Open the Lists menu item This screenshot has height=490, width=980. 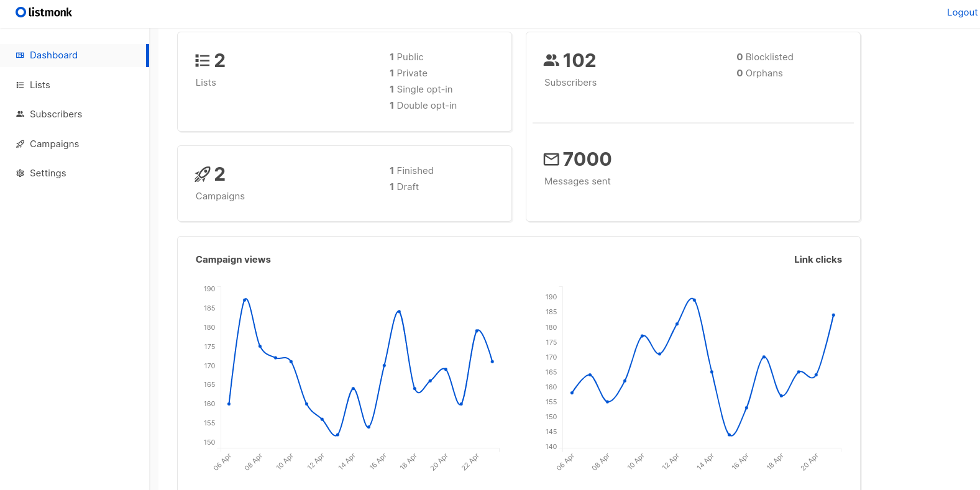coord(40,85)
